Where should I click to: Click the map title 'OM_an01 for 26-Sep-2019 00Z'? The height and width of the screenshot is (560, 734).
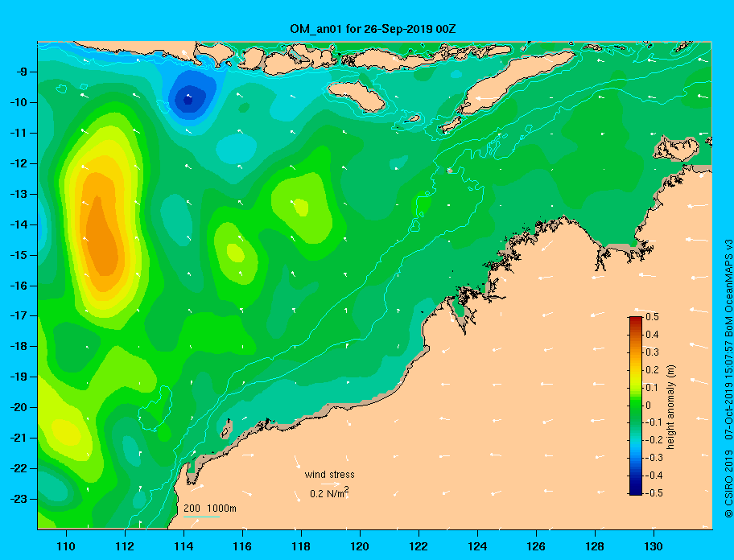[x=373, y=29]
